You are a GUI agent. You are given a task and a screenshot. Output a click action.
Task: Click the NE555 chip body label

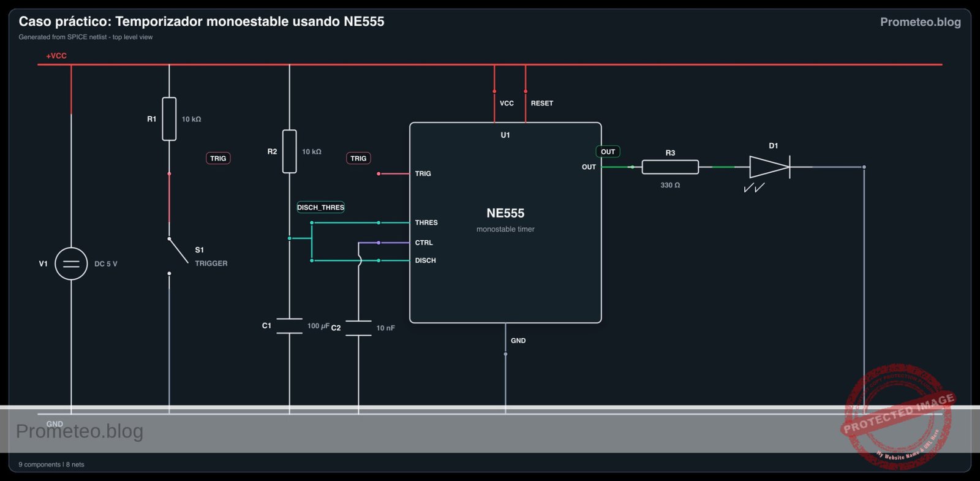505,213
